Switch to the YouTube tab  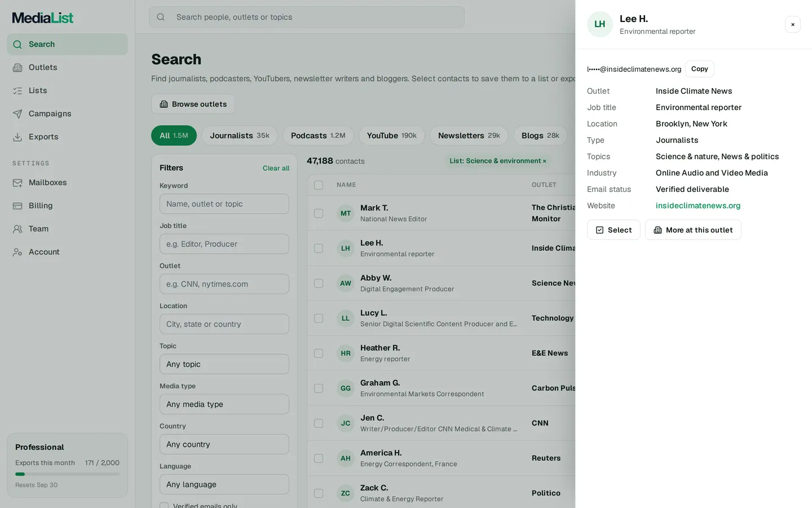click(392, 135)
